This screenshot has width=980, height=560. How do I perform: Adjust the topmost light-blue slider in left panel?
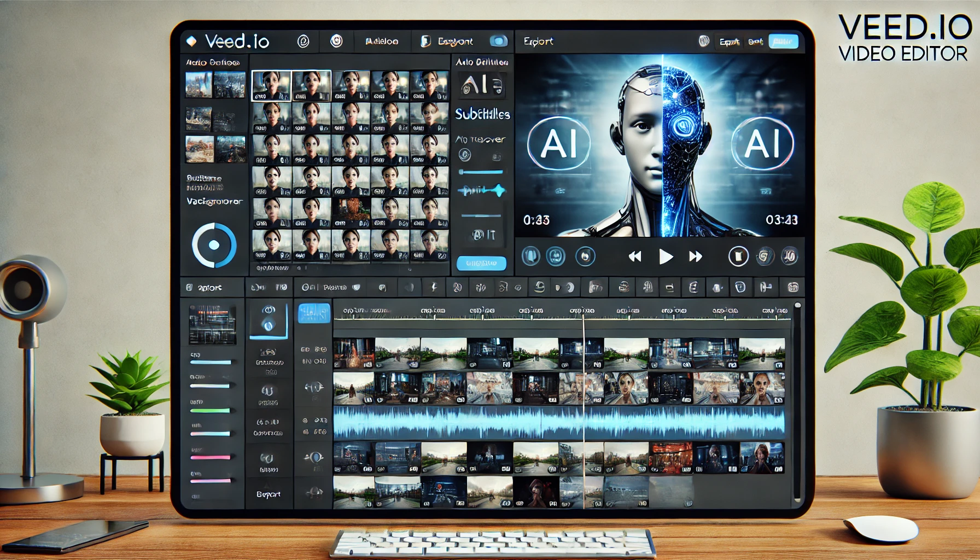(x=211, y=362)
